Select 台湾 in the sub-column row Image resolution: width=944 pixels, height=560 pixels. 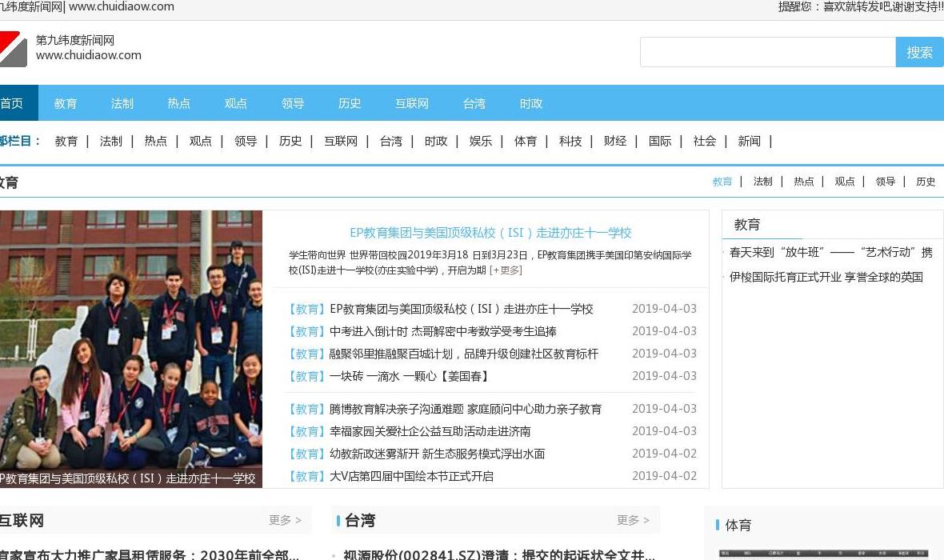point(391,141)
